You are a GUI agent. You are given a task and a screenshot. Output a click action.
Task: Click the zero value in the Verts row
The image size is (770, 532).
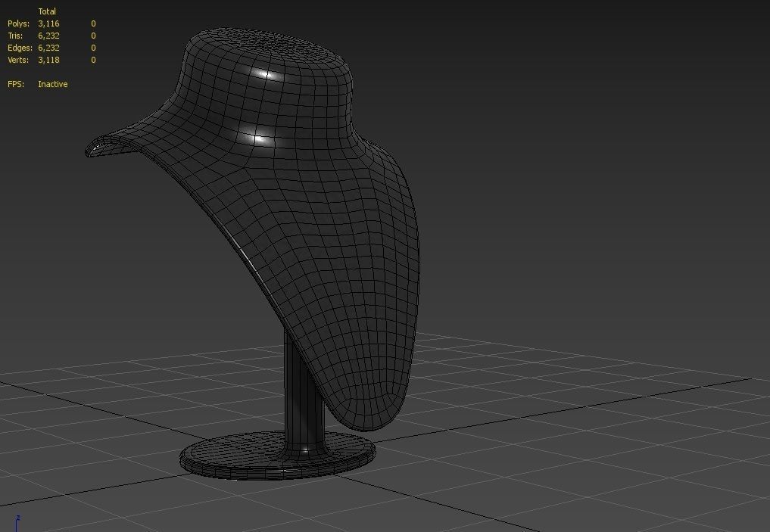point(93,60)
